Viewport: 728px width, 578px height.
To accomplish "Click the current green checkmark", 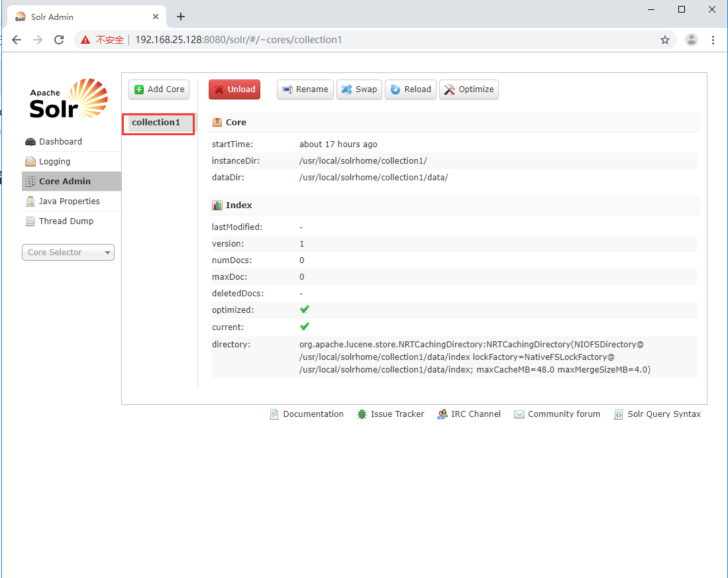I will point(305,327).
